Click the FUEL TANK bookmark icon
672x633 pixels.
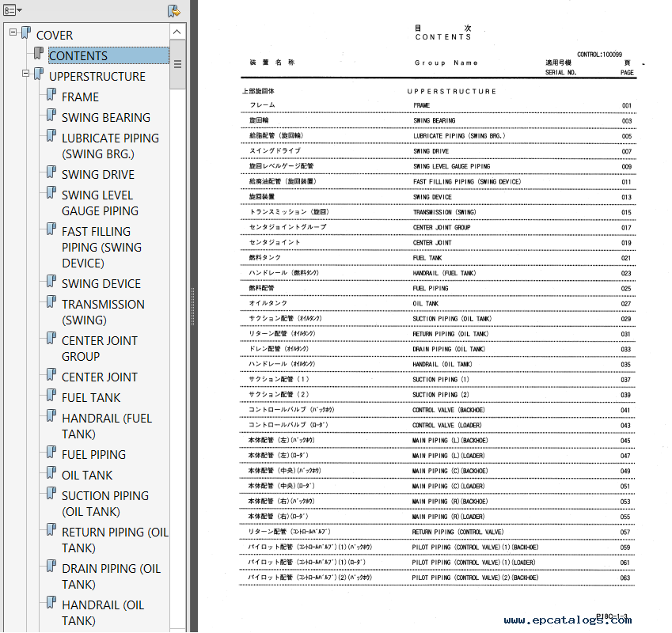51,395
